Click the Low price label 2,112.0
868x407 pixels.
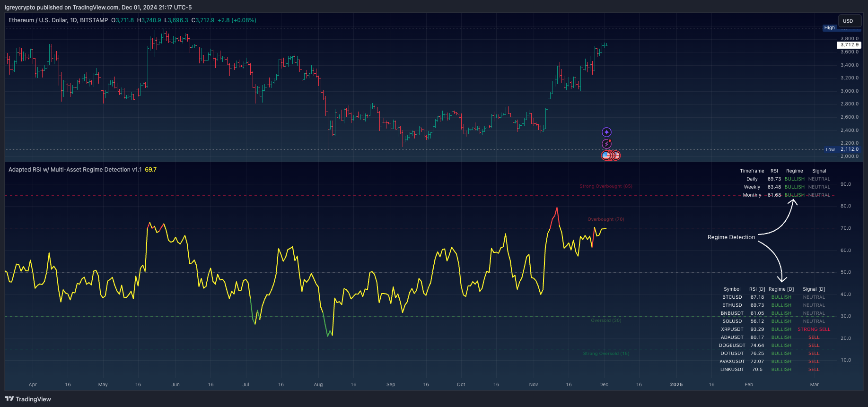click(850, 149)
